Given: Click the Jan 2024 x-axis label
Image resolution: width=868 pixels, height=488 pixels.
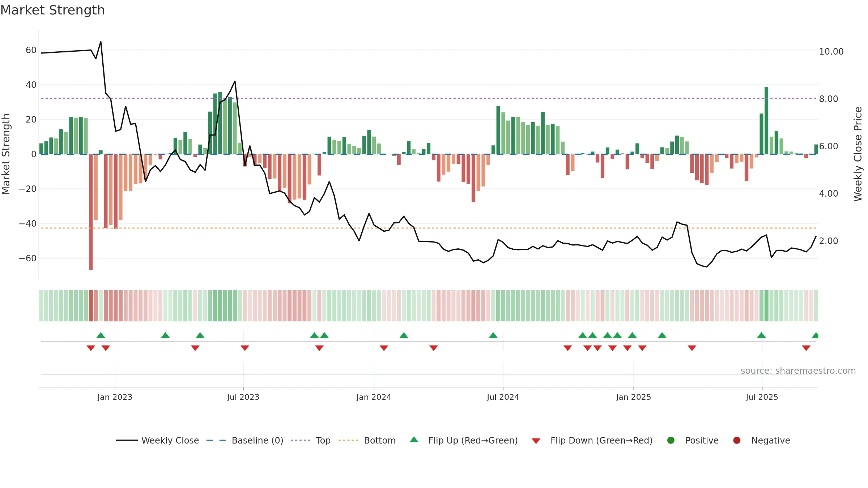Looking at the screenshot, I should (374, 397).
